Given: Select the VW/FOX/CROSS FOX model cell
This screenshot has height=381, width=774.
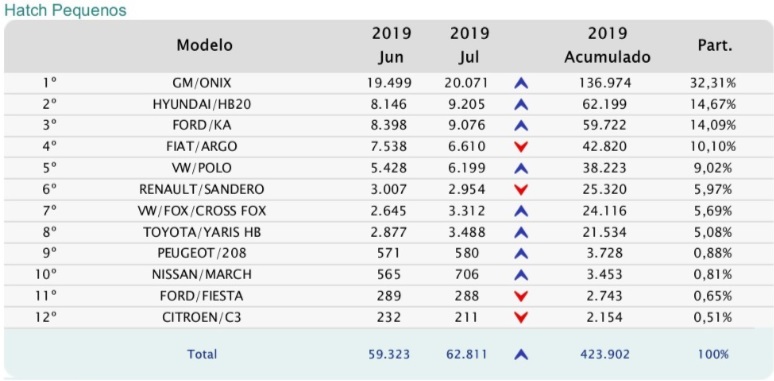Looking at the screenshot, I should (x=201, y=211).
